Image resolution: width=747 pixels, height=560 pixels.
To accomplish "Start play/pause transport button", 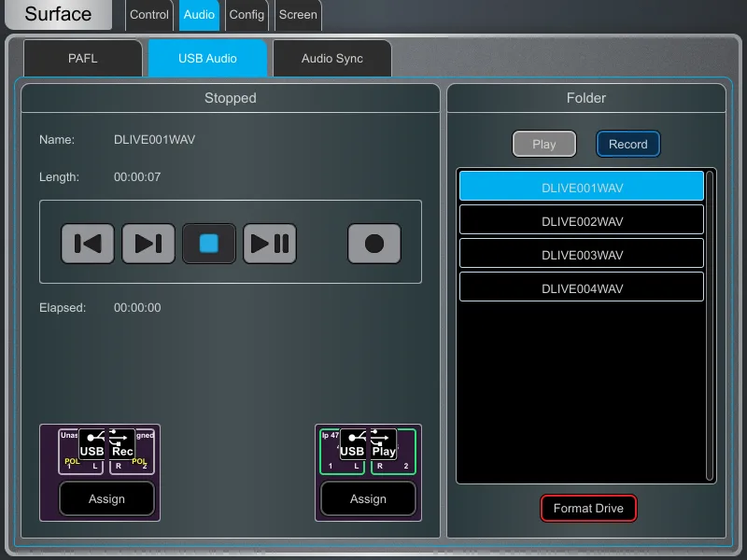I will point(270,244).
